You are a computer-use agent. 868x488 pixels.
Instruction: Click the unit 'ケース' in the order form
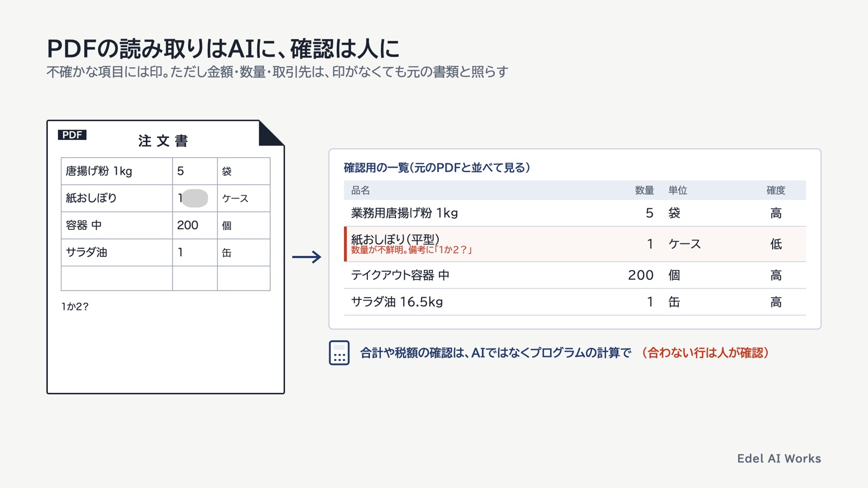235,198
